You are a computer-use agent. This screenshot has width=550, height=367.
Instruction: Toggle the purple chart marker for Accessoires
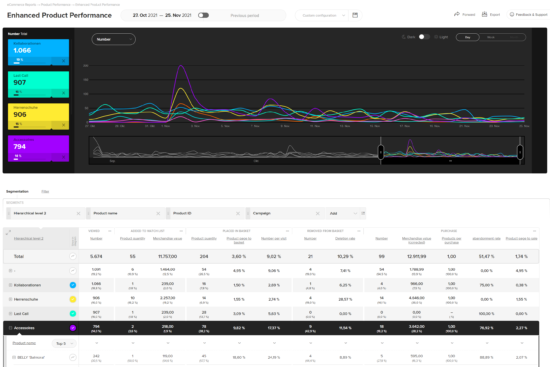click(73, 328)
